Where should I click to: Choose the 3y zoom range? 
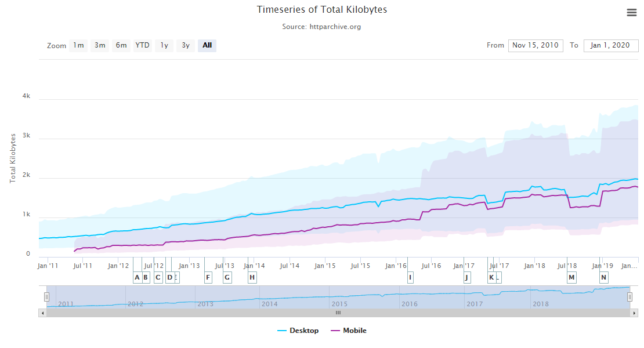coord(185,45)
